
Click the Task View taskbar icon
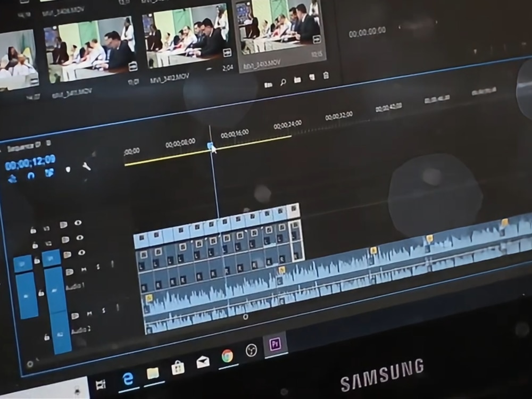(x=101, y=384)
